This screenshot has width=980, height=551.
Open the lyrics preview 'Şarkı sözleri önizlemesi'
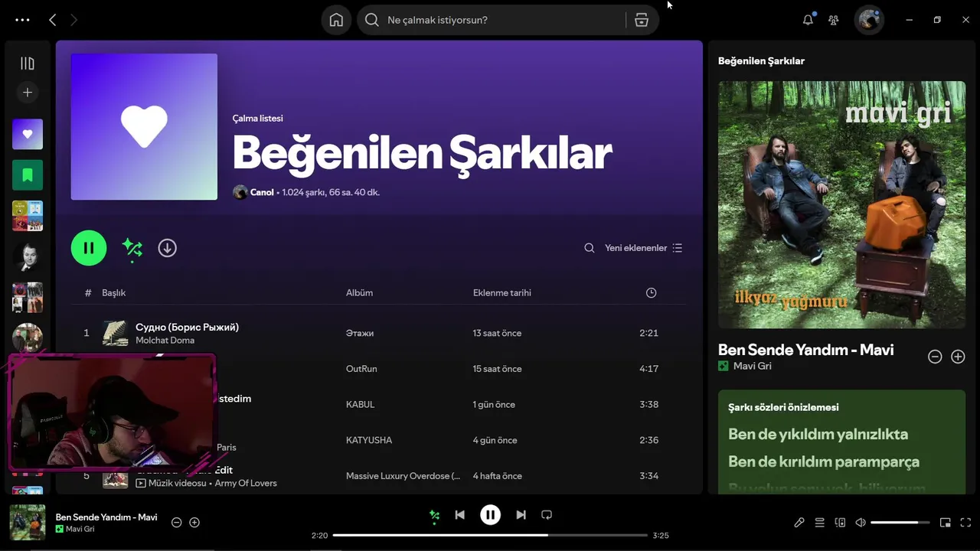point(783,407)
